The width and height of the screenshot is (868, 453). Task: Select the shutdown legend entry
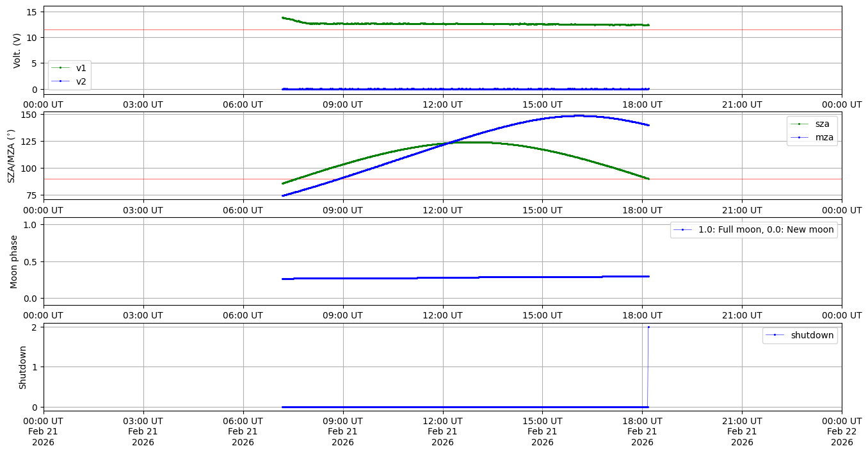point(800,335)
